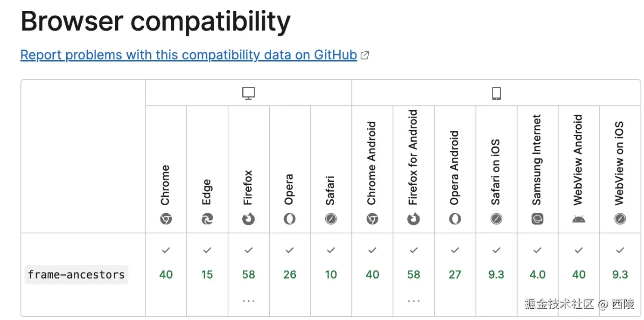This screenshot has width=644, height=320.
Task: Click the WebView Android robot icon
Action: tap(579, 219)
